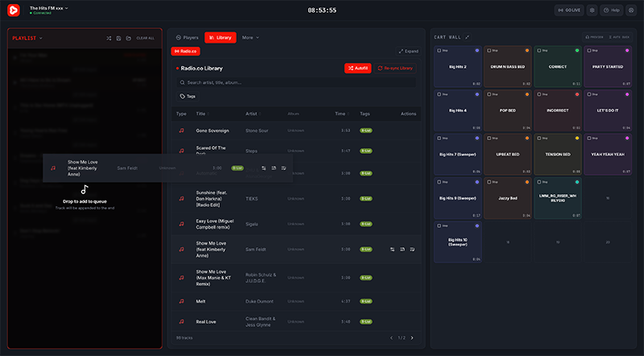Click the music note icon for Real Love
This screenshot has width=644, height=356.
pyautogui.click(x=182, y=321)
